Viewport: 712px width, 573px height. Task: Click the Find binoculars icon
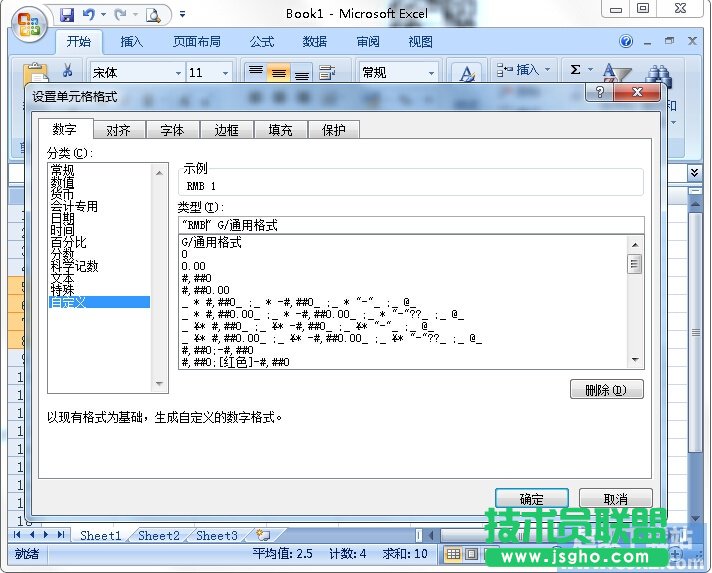tap(658, 77)
